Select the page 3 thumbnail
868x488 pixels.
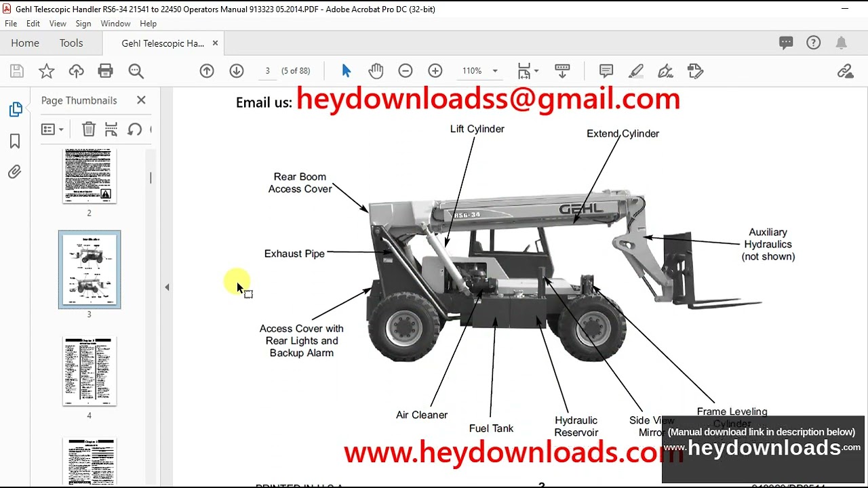(x=90, y=270)
